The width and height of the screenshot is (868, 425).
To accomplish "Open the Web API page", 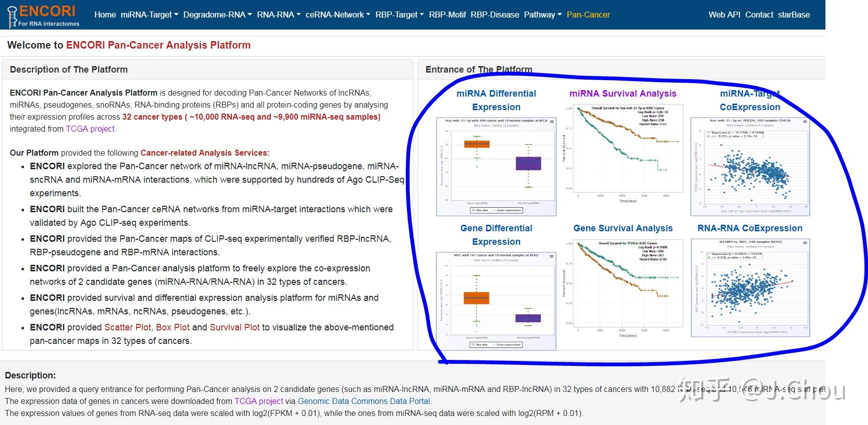I will pyautogui.click(x=724, y=15).
